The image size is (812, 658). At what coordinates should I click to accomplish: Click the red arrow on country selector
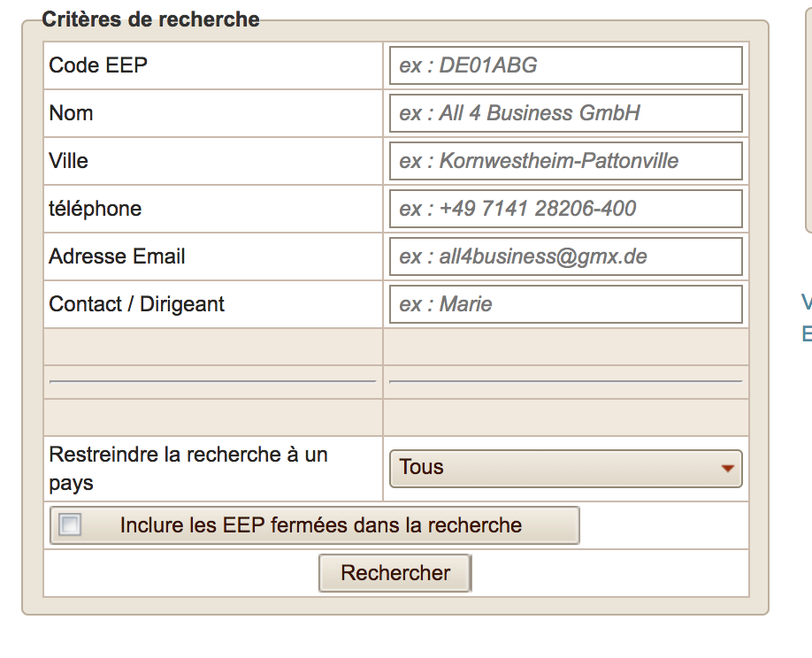[x=728, y=469]
